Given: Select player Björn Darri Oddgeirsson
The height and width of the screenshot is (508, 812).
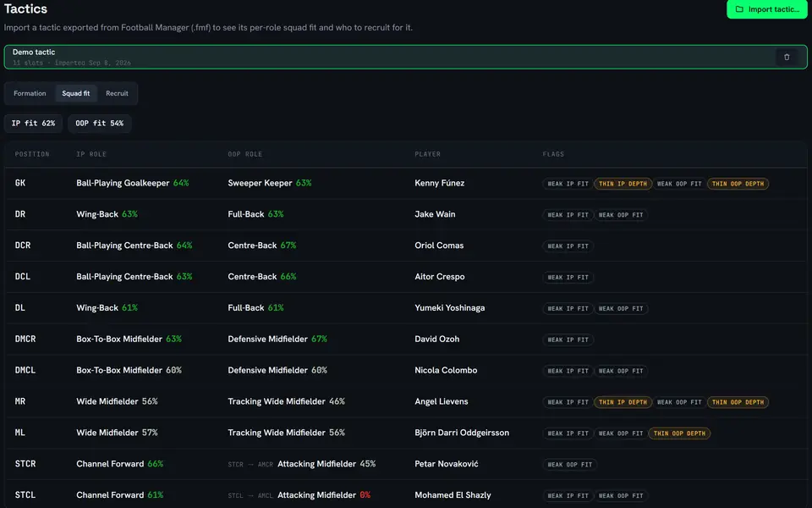Looking at the screenshot, I should point(462,433).
